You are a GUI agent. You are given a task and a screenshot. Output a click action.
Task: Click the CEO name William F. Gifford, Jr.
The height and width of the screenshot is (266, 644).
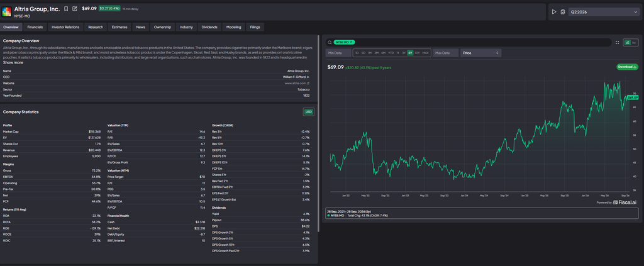296,77
